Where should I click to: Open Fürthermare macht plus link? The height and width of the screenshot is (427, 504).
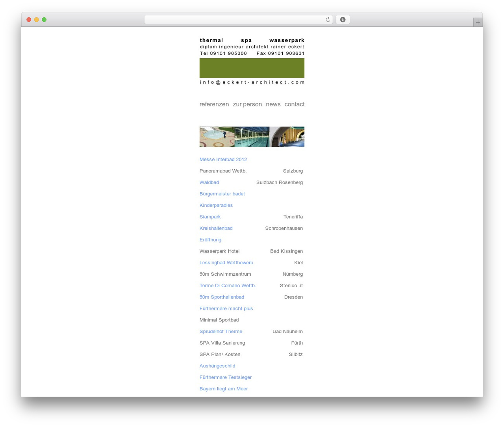(x=226, y=308)
